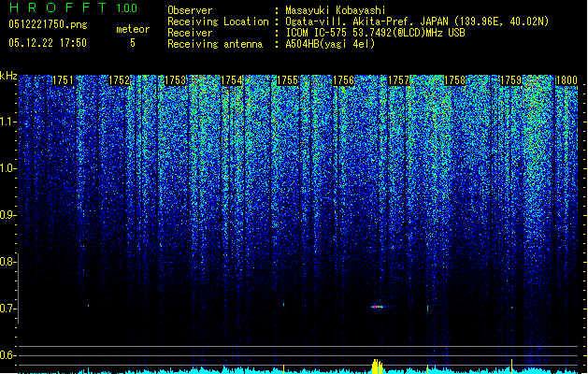Click the 1751 time marker label
The width and height of the screenshot is (588, 374).
(63, 80)
